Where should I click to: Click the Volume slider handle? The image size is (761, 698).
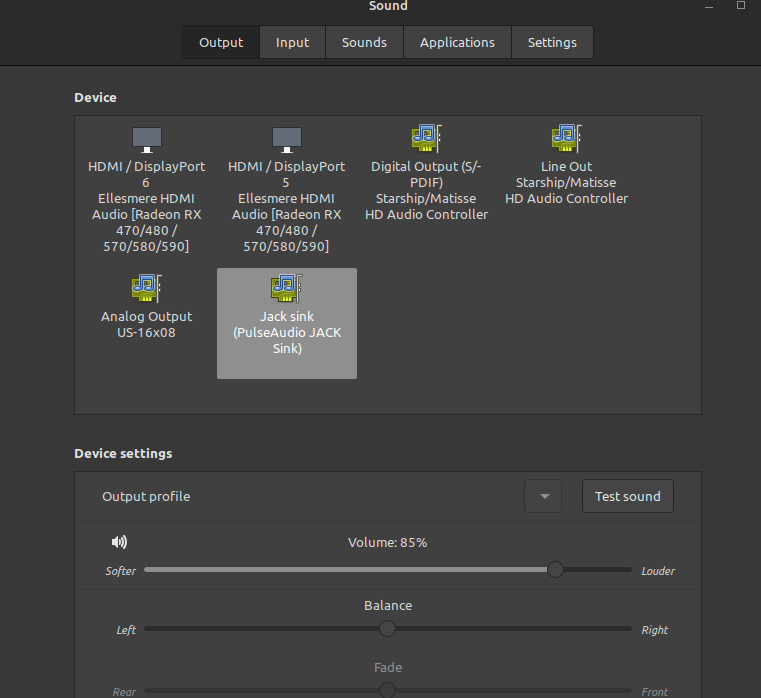pyautogui.click(x=555, y=569)
